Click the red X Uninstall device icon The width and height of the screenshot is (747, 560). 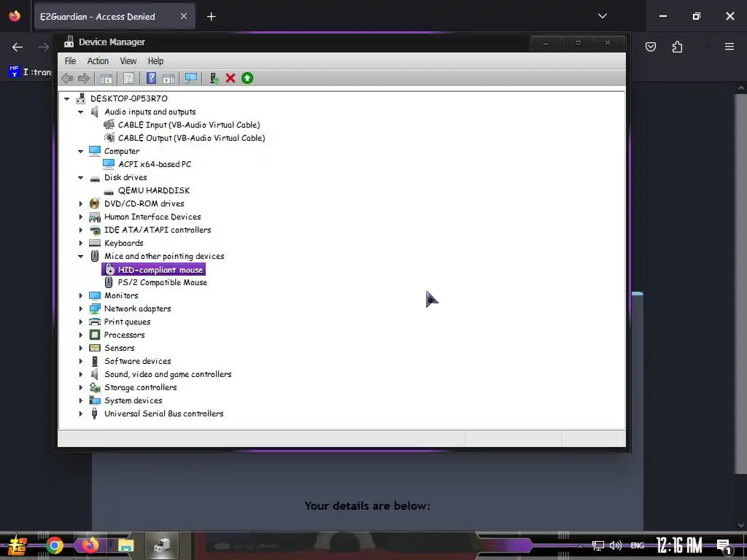click(231, 78)
